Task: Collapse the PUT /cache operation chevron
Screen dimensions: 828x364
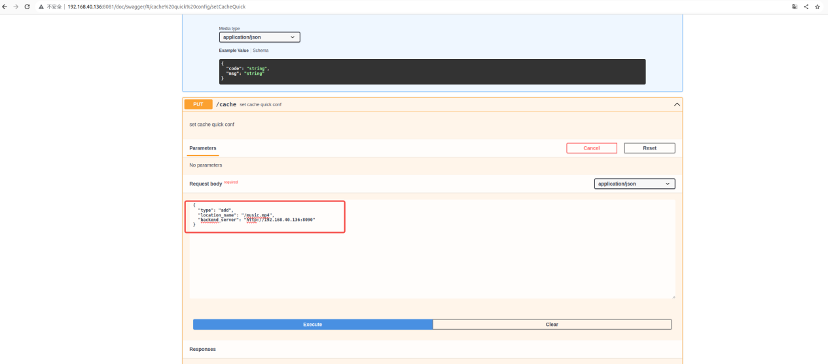Action: [676, 105]
